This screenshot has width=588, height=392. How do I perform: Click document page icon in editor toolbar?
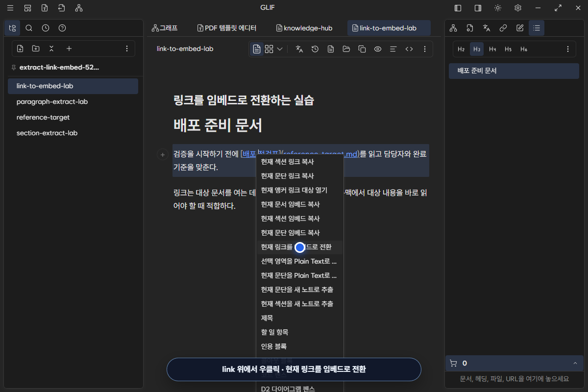click(331, 49)
